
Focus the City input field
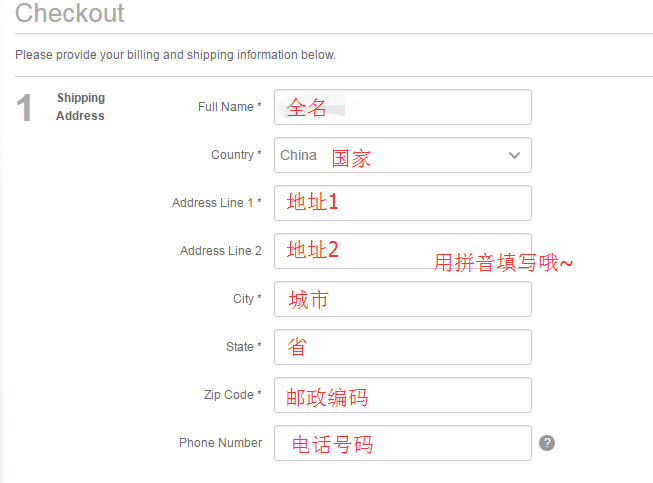(x=403, y=299)
